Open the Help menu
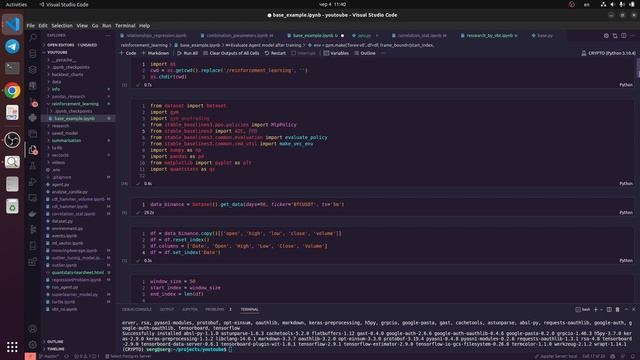The width and height of the screenshot is (640, 360). [x=144, y=25]
